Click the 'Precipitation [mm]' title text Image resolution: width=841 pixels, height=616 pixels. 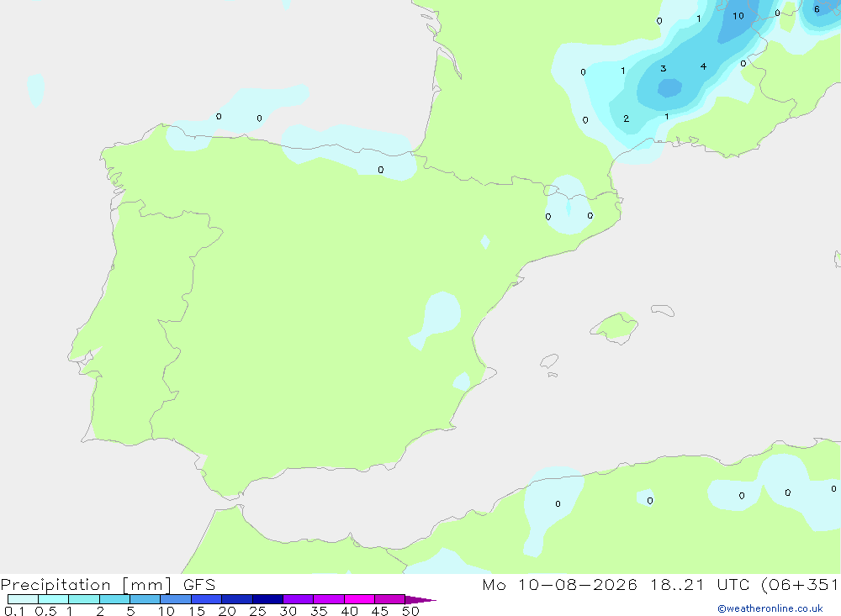(87, 585)
